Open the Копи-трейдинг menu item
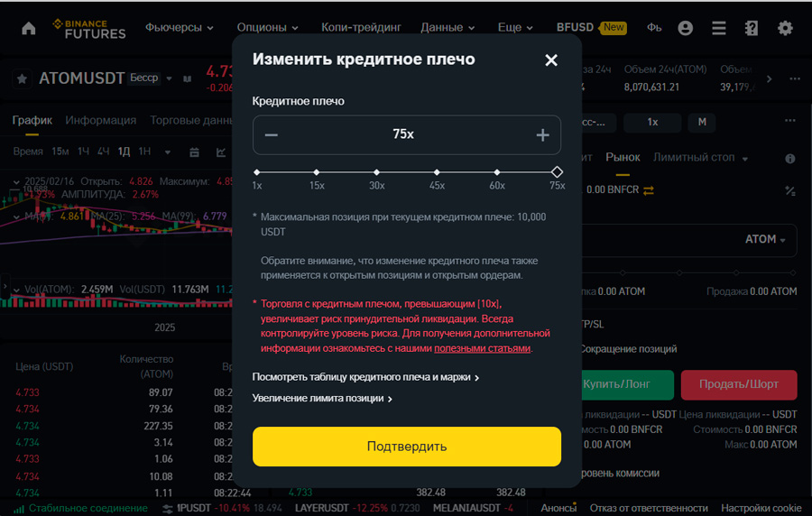The image size is (812, 516). pos(361,27)
